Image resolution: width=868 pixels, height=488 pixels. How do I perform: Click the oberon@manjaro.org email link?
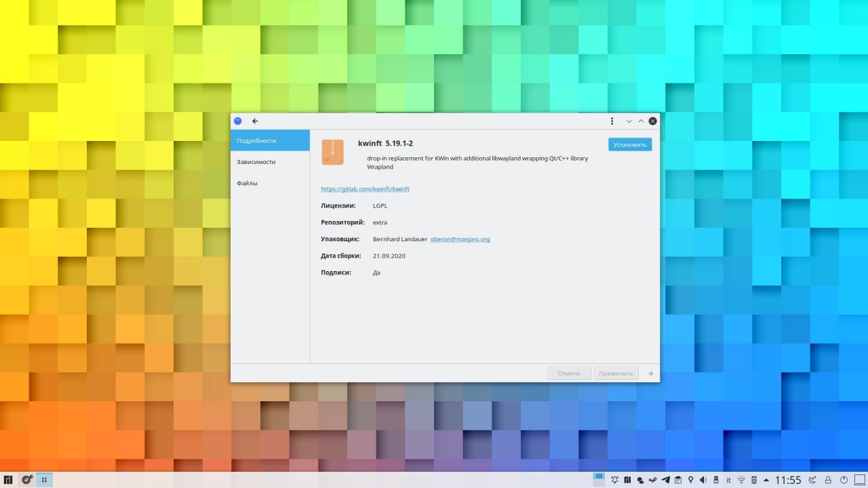point(460,239)
